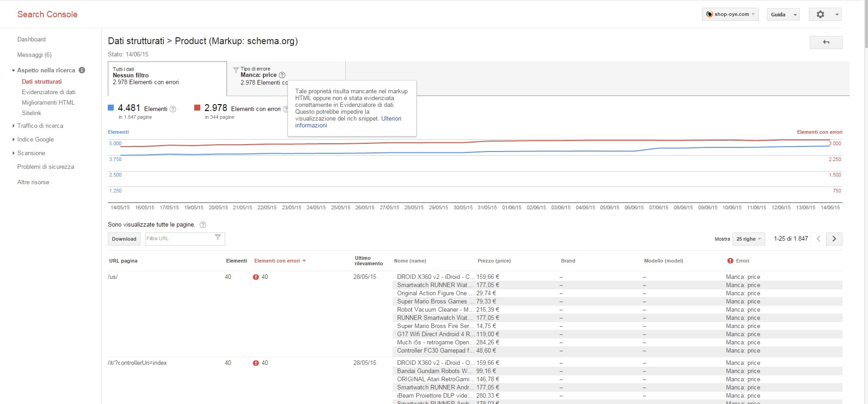The image size is (868, 404).
Task: Click the iBeam Proiettore DLP product row
Action: tap(617, 396)
